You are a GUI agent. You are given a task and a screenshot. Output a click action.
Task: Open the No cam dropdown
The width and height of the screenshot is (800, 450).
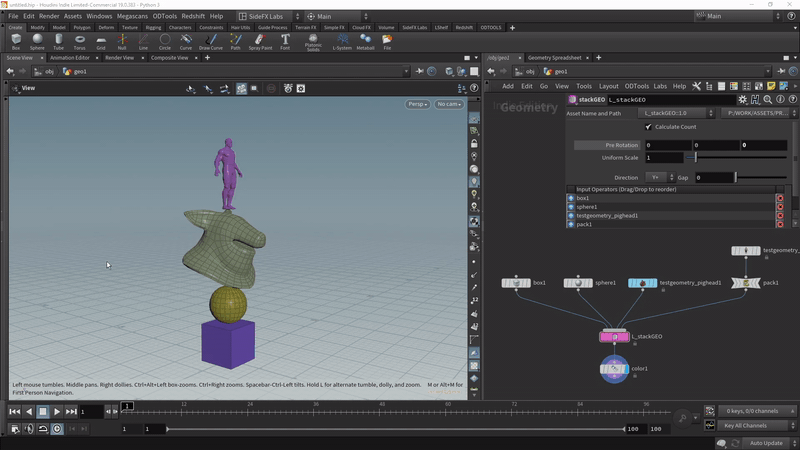(449, 104)
